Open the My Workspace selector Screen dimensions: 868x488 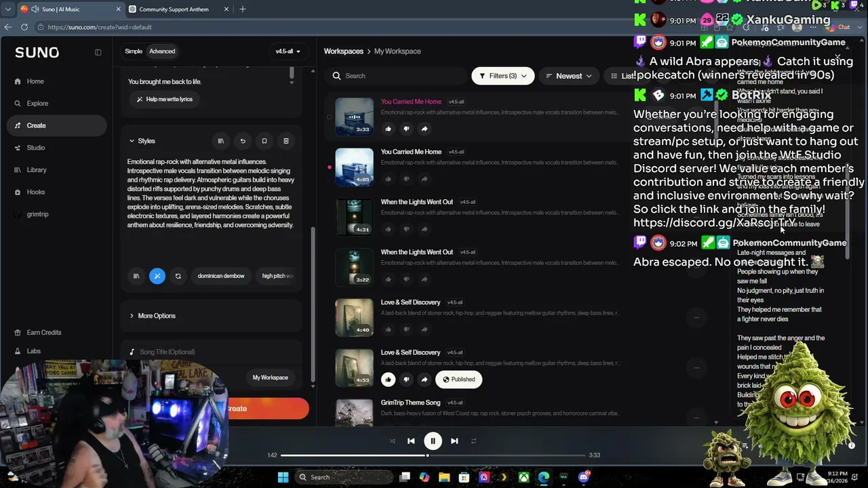tap(271, 378)
